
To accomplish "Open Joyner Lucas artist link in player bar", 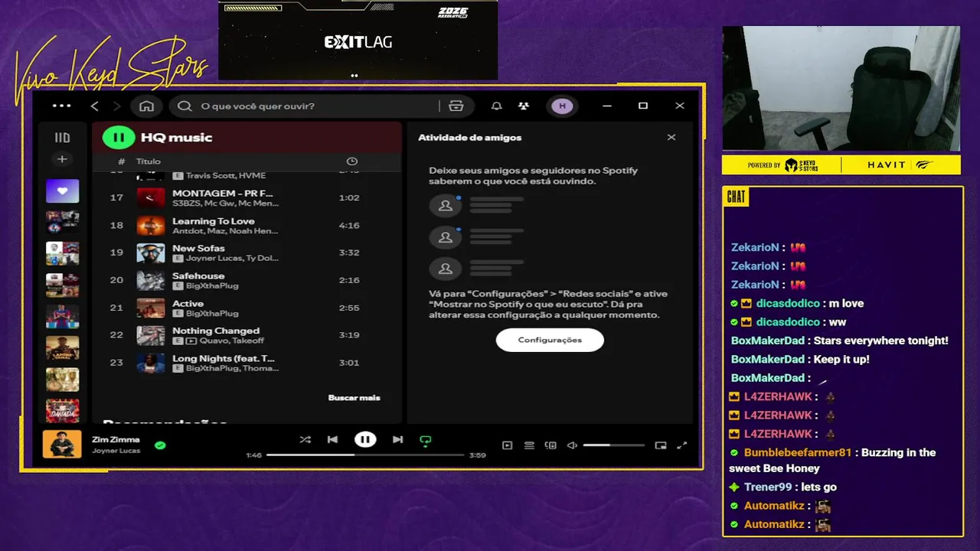I will coord(116,451).
